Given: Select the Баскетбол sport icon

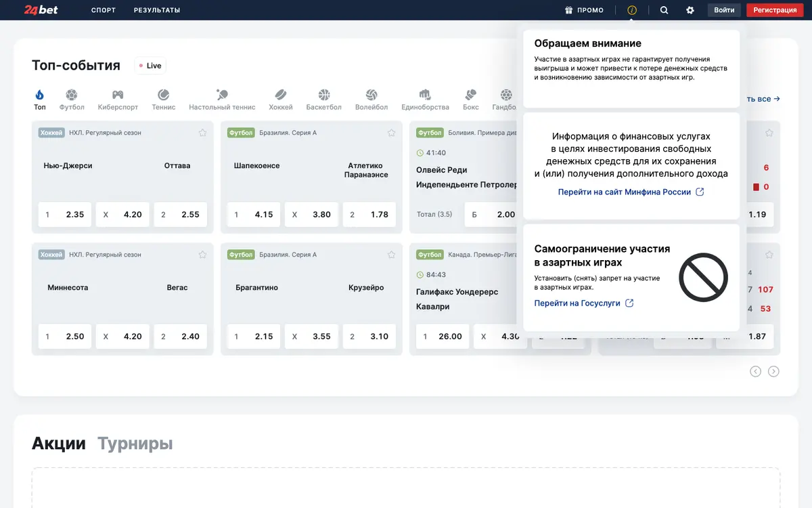Looking at the screenshot, I should point(323,100).
